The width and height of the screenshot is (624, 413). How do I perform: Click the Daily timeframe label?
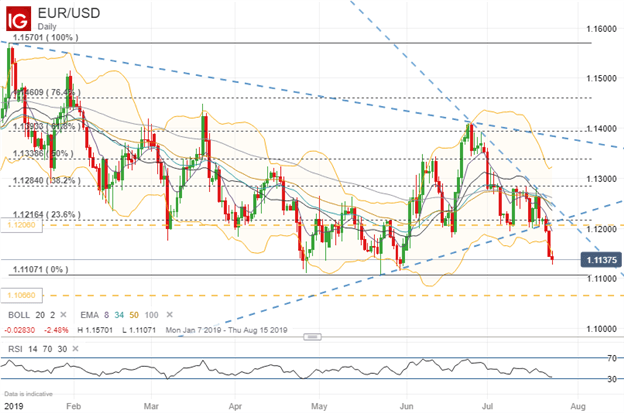(x=47, y=27)
